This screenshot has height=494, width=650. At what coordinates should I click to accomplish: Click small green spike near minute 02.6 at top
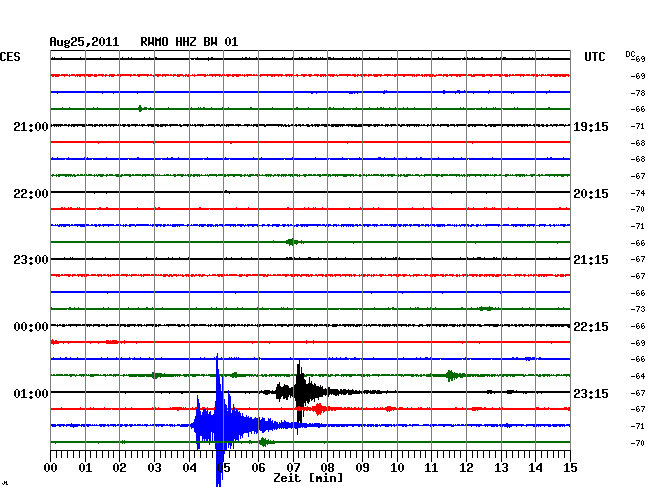(141, 109)
